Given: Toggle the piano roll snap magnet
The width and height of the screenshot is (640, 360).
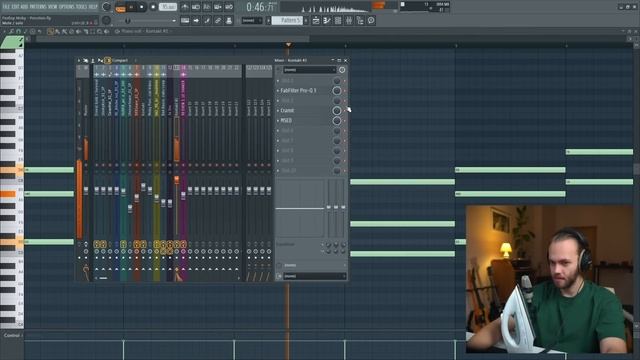Looking at the screenshot, I should (x=18, y=31).
